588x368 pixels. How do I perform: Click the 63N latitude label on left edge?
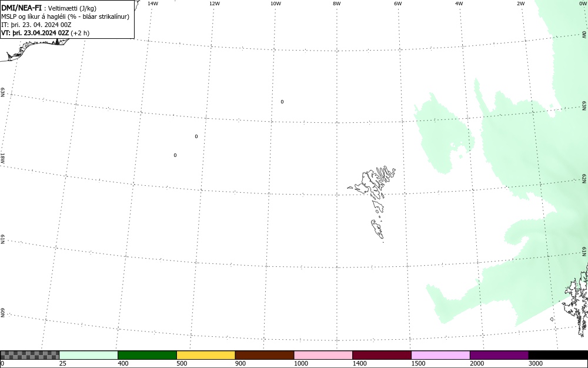click(x=2, y=92)
